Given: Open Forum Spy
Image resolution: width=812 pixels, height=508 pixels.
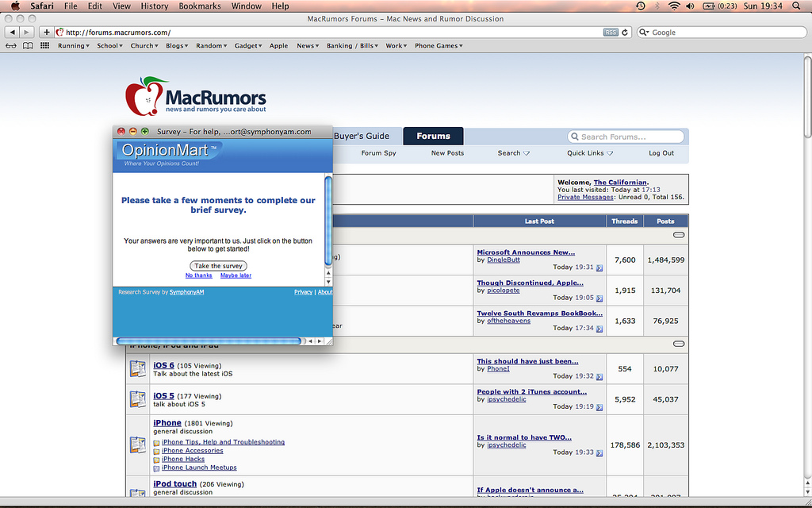Looking at the screenshot, I should click(378, 153).
